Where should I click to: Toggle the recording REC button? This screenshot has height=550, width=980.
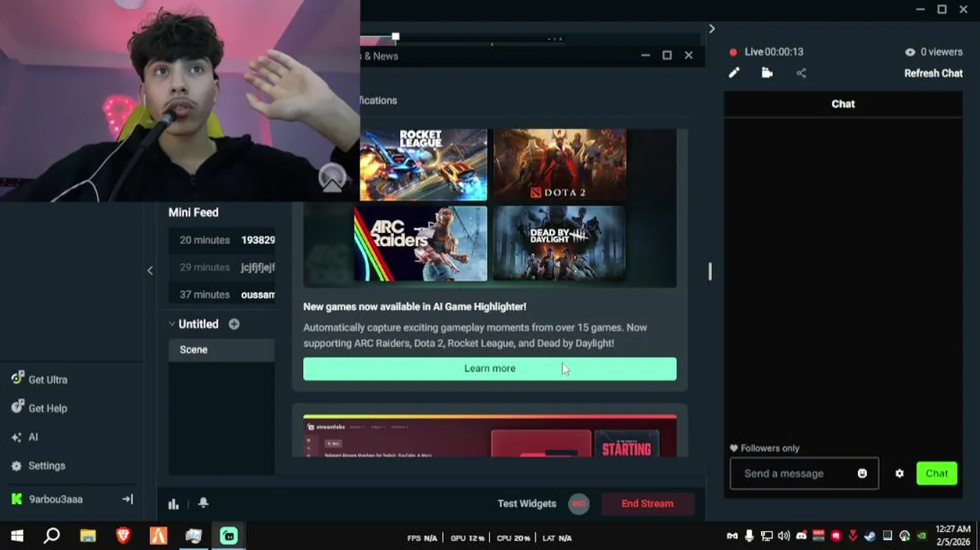click(579, 503)
